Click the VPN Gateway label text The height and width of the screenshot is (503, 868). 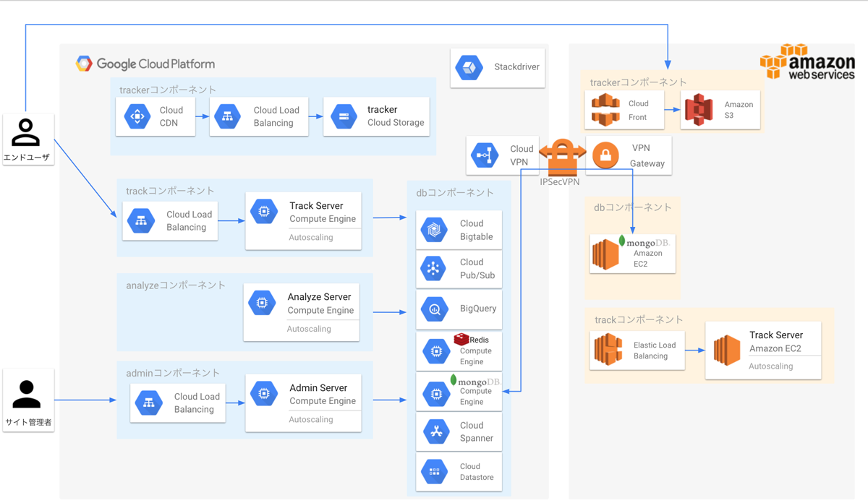point(647,155)
